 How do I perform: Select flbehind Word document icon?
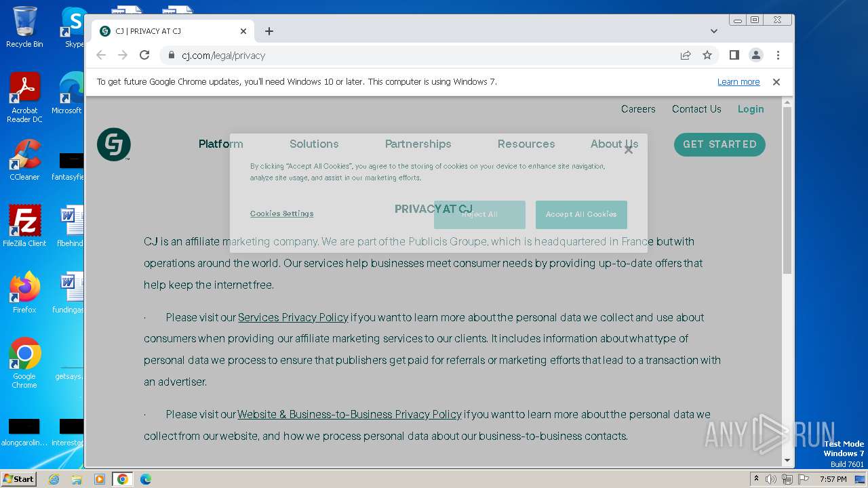(71, 226)
